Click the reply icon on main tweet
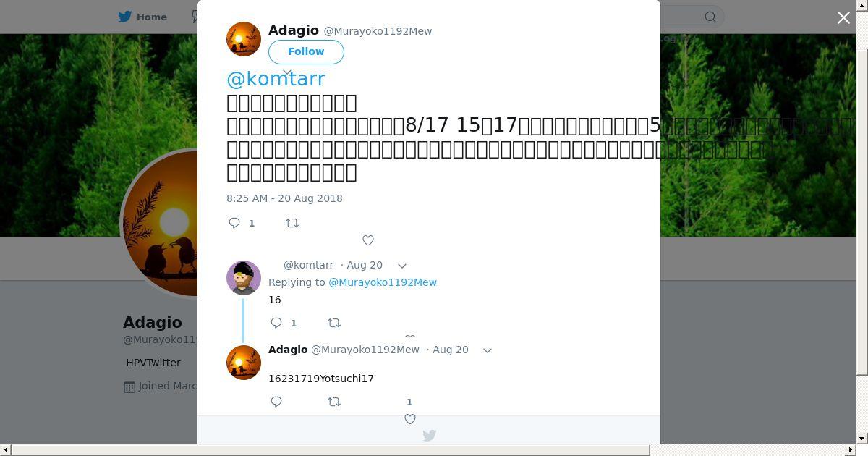868x456 pixels. 234,223
